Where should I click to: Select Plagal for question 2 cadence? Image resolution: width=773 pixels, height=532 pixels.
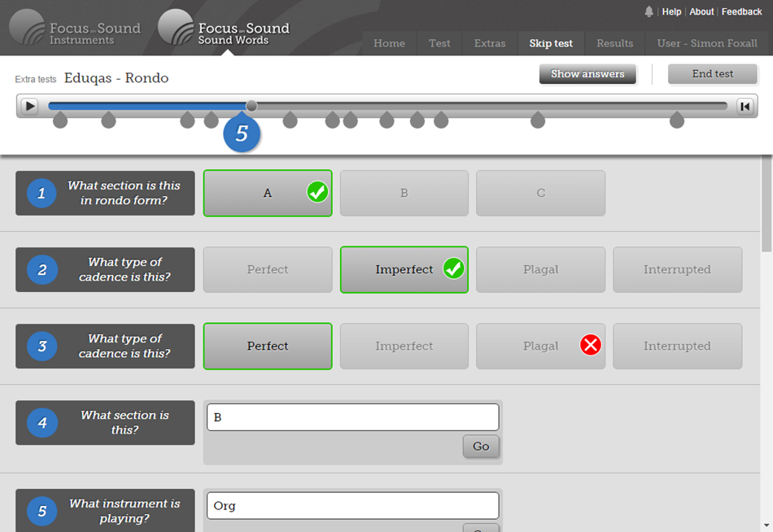(x=541, y=270)
